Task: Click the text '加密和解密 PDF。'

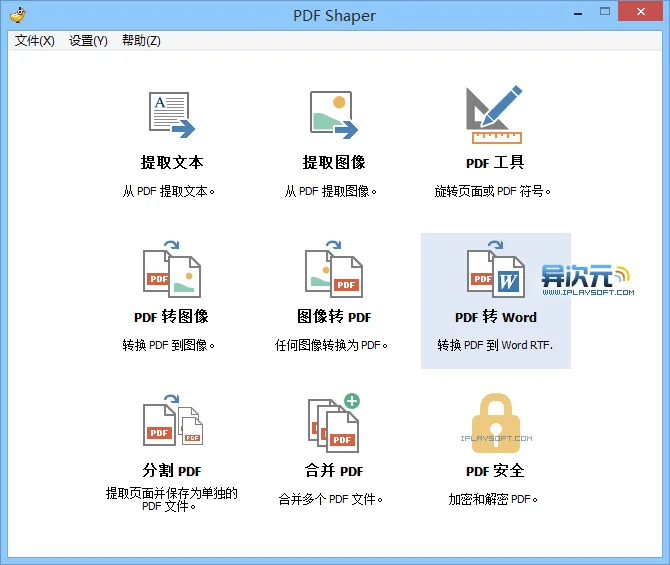Action: (493, 499)
